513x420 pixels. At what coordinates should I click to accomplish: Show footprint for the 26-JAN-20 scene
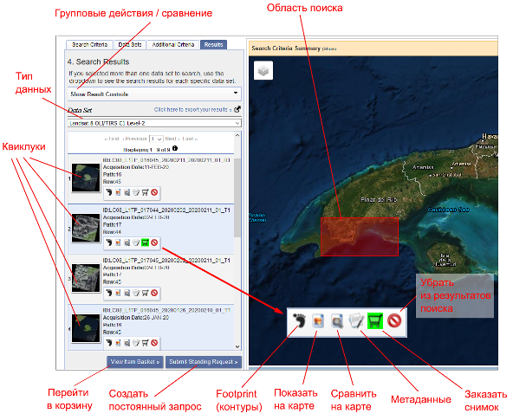pyautogui.click(x=109, y=343)
